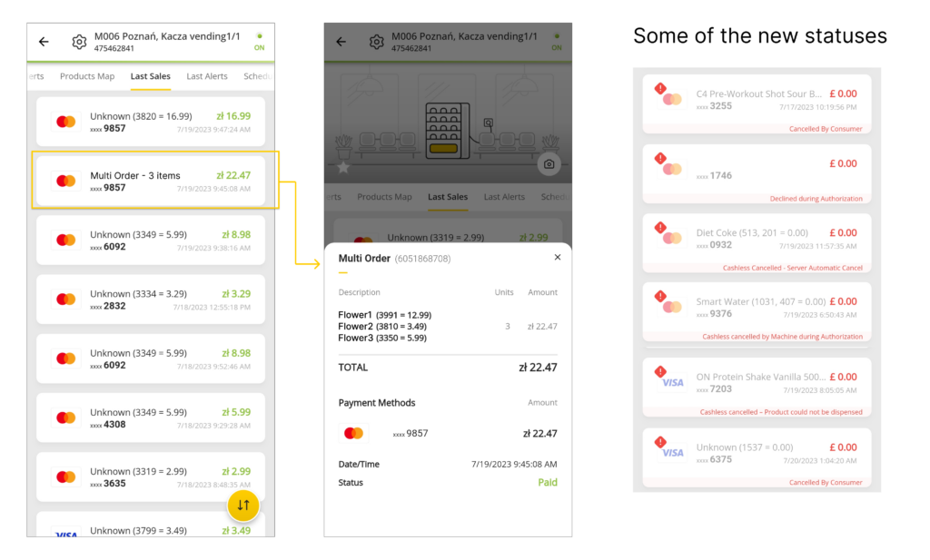Viewport: 930px width, 560px height.
Task: Open the Diet Coke cancelled transaction
Action: [757, 243]
